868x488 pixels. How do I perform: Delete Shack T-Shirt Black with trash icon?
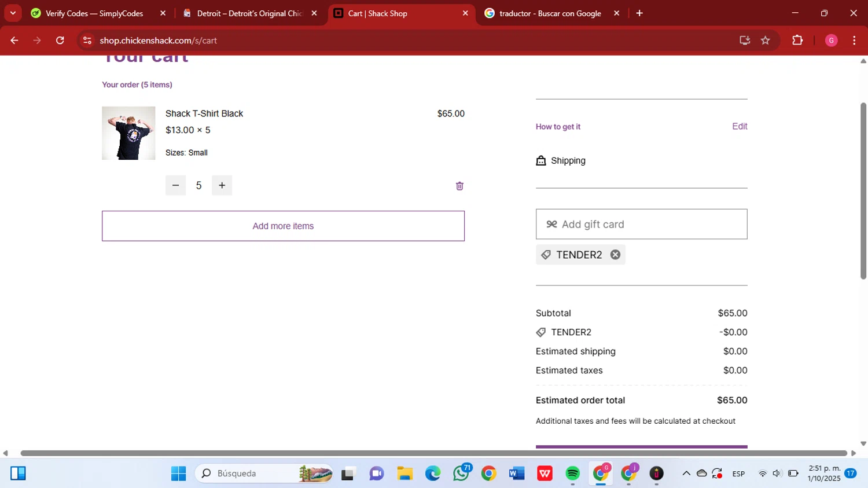(x=459, y=186)
